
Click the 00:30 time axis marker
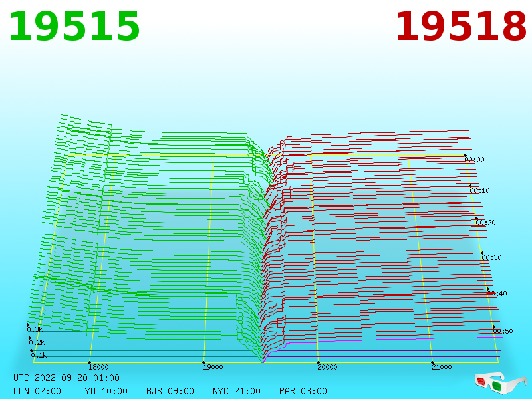(491, 257)
